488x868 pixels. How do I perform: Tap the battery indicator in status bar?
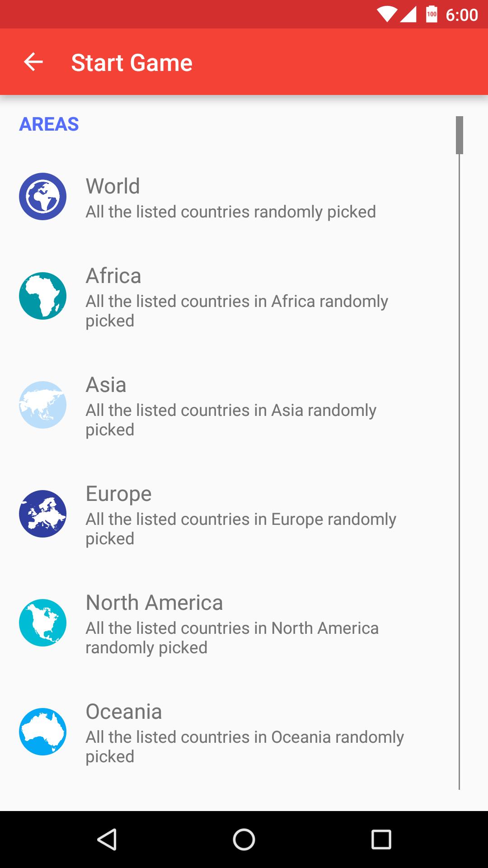pos(432,14)
